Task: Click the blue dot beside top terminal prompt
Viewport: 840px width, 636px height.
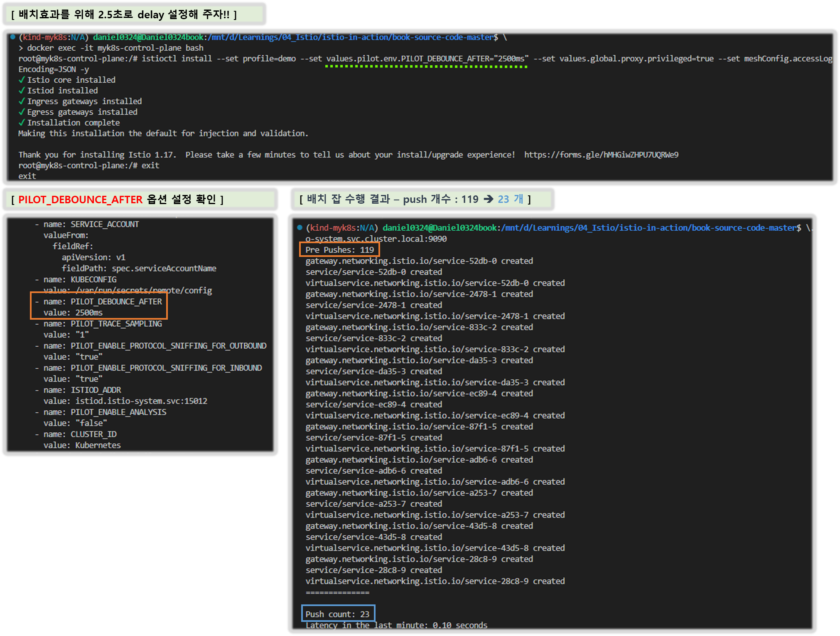Action: click(13, 37)
